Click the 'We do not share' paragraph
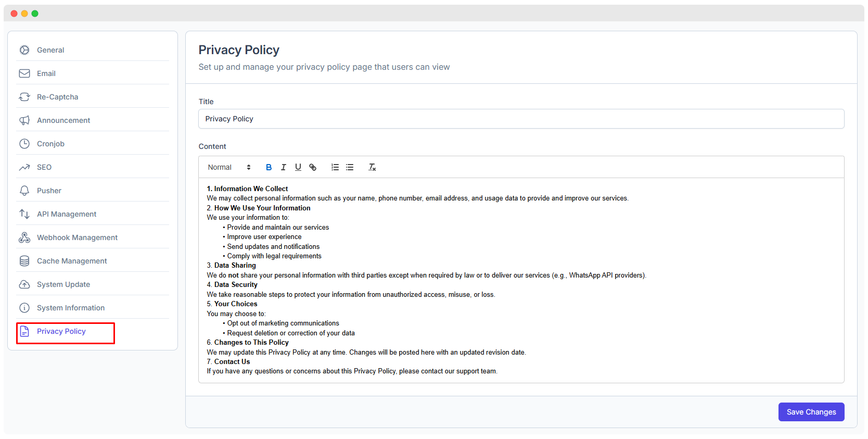 click(x=426, y=275)
